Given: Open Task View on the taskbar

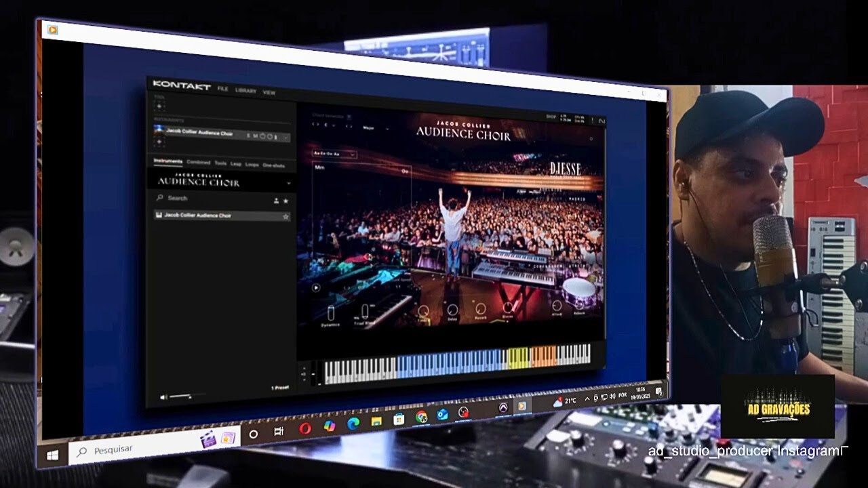Looking at the screenshot, I should pos(279,431).
